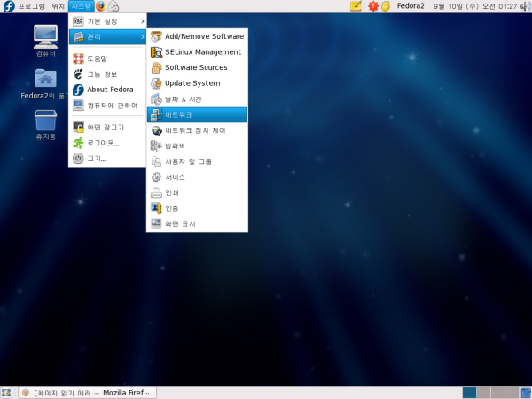The height and width of the screenshot is (399, 532).
Task: Click the show desktop button in bottom panel
Action: tap(6, 393)
